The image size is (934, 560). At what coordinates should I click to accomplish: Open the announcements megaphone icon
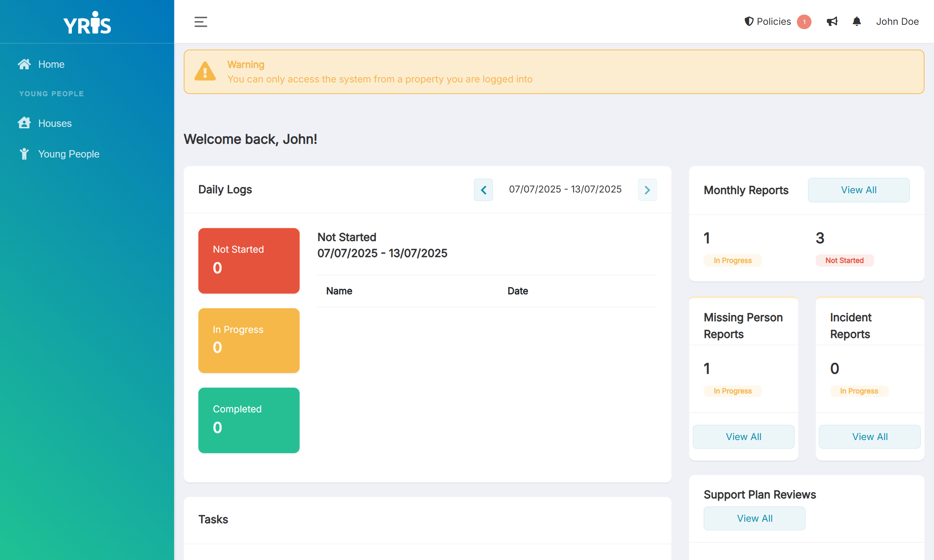[832, 22]
